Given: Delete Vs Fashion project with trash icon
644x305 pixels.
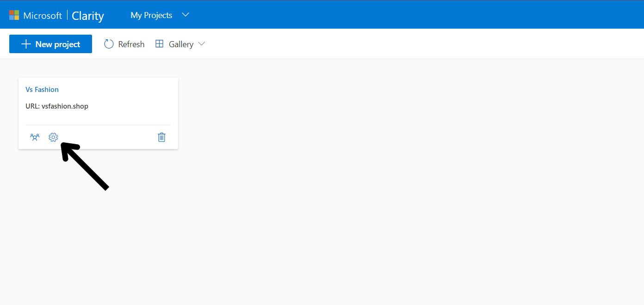Looking at the screenshot, I should 161,137.
